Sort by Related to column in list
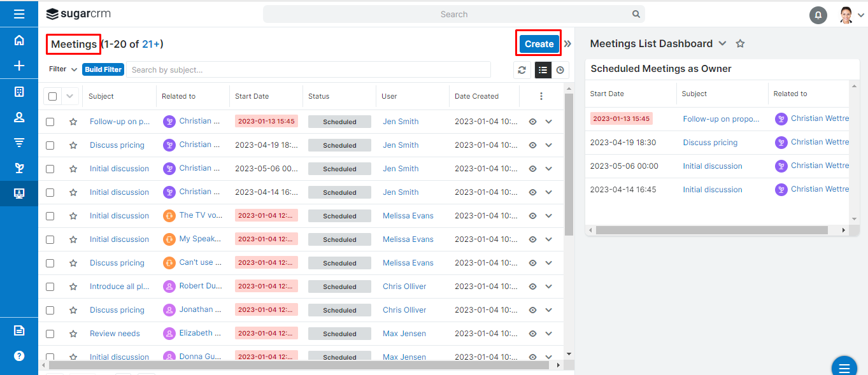Image resolution: width=868 pixels, height=375 pixels. tap(178, 97)
